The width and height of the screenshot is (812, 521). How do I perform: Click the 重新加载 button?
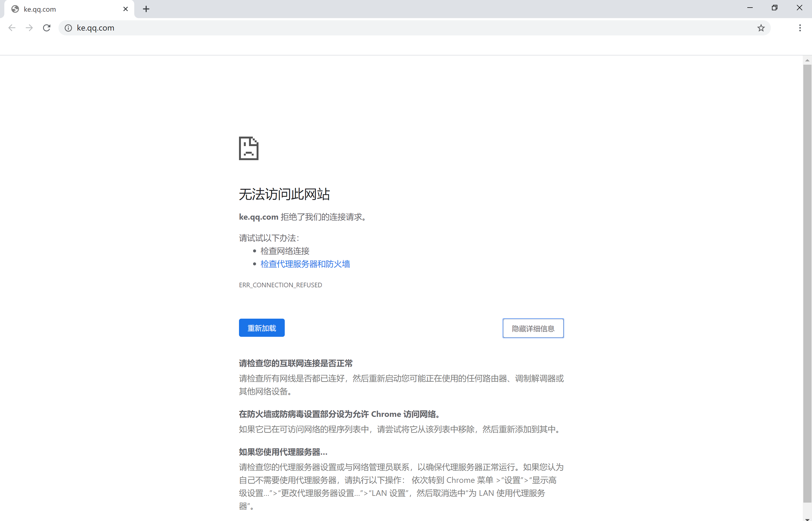[x=262, y=328]
